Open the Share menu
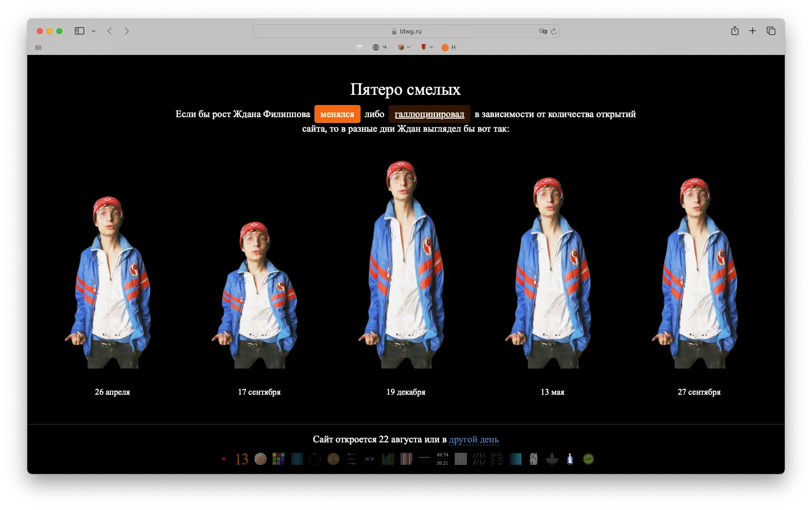 click(735, 31)
